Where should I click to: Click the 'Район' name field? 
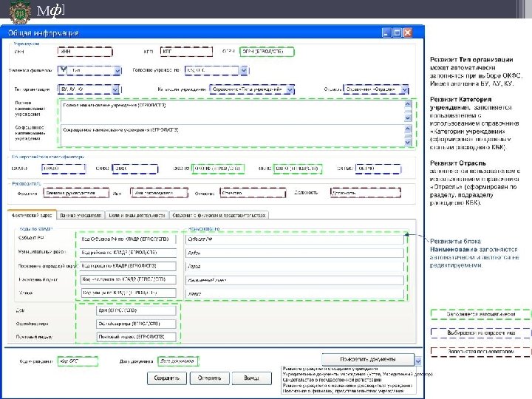295,253
